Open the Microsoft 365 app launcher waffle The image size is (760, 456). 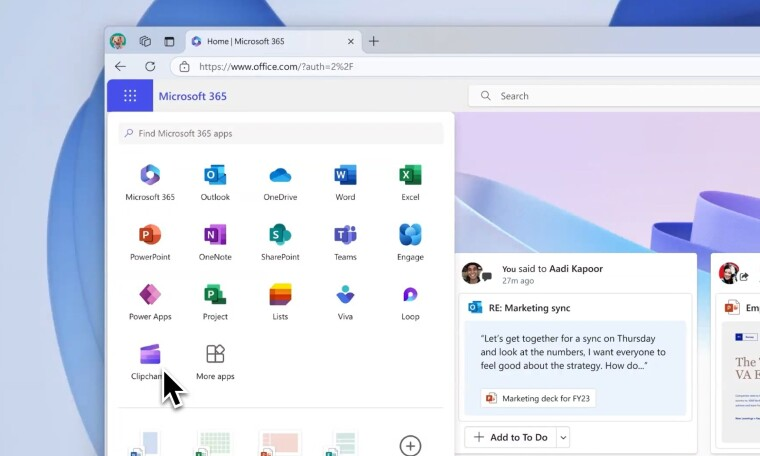[130, 95]
